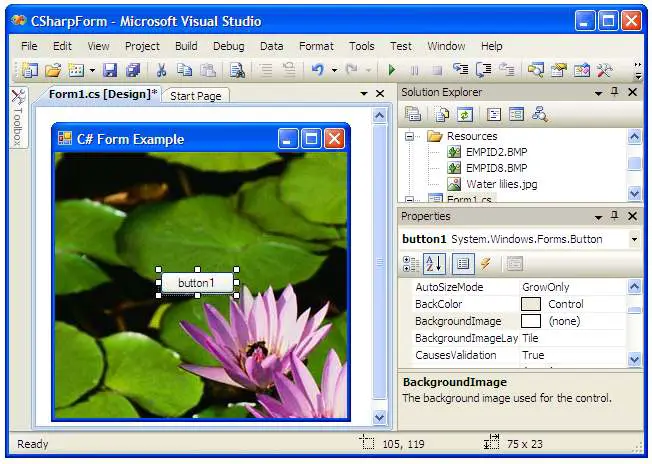Switch to the Start Page tab
Viewport: 652px width, 464px height.
click(196, 96)
